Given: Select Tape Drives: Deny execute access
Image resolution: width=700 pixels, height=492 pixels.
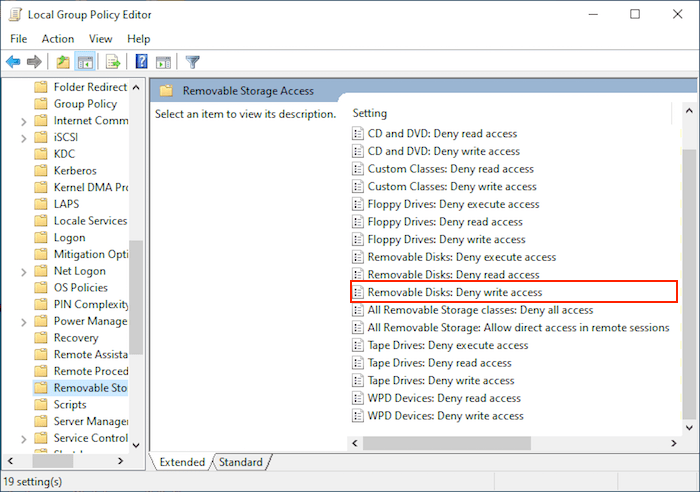Looking at the screenshot, I should tap(448, 345).
